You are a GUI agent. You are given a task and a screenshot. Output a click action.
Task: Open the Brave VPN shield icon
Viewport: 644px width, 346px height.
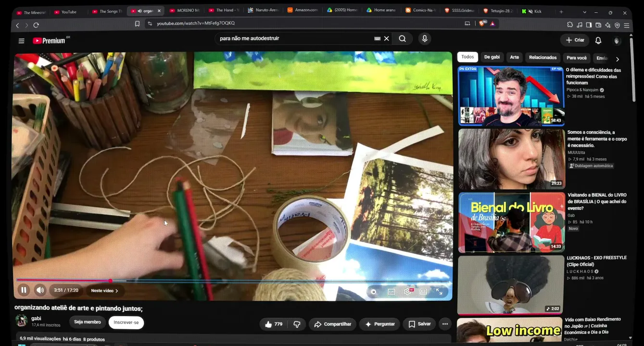click(x=617, y=25)
